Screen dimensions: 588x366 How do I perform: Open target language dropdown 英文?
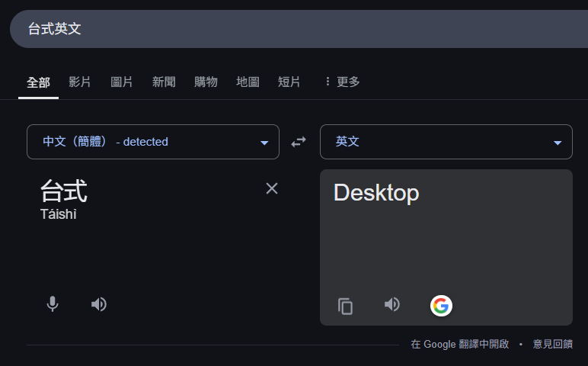point(446,142)
